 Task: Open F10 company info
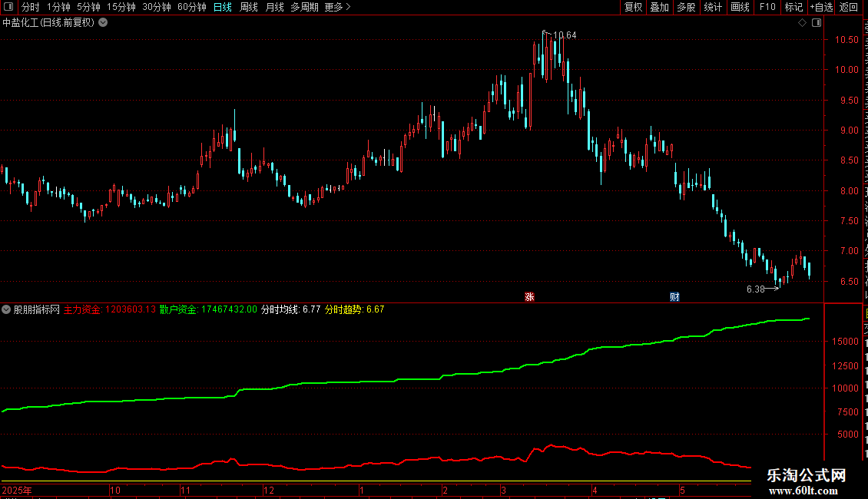767,7
